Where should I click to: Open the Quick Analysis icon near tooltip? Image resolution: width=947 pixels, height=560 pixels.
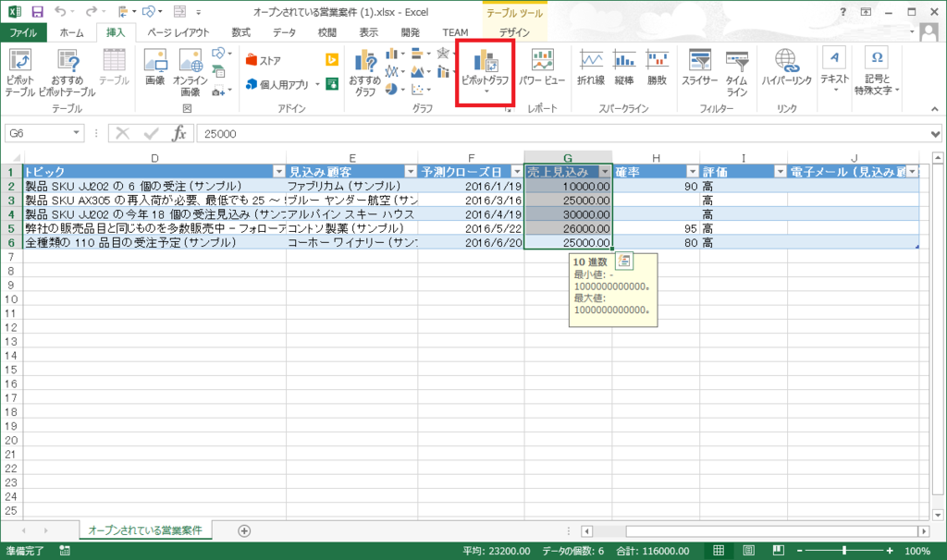pyautogui.click(x=624, y=261)
